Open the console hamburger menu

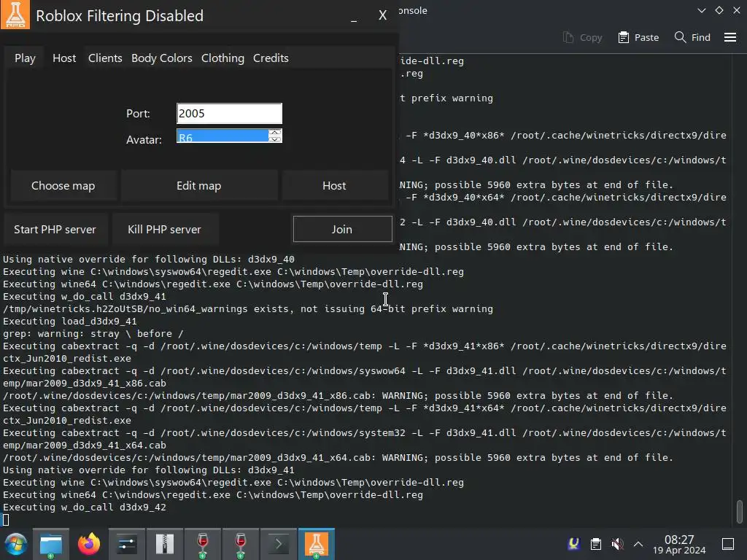(730, 37)
